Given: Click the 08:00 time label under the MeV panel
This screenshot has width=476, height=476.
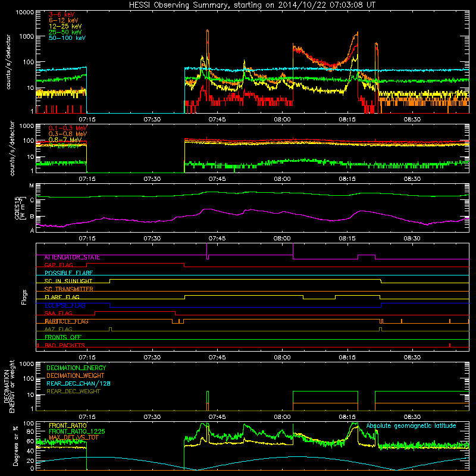Looking at the screenshot, I should pos(282,179).
